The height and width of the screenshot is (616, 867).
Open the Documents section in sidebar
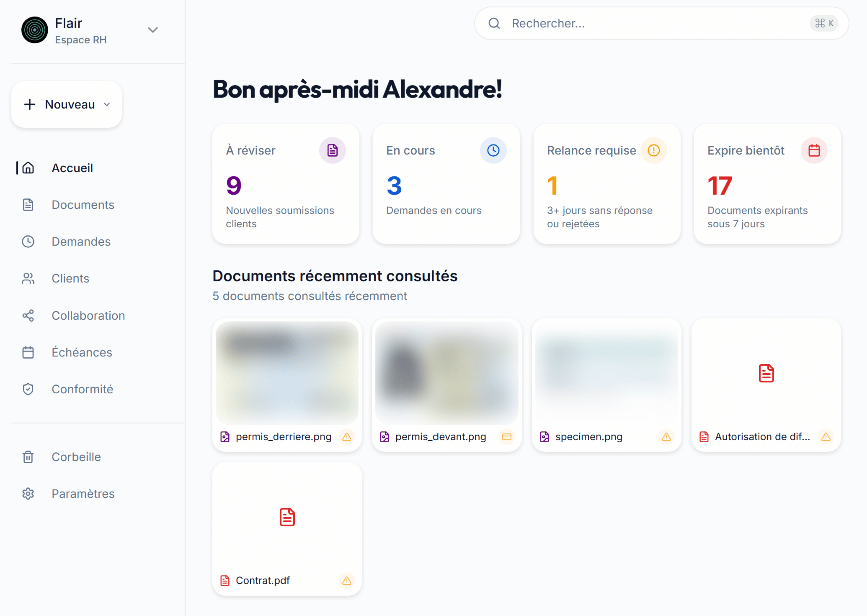click(82, 205)
